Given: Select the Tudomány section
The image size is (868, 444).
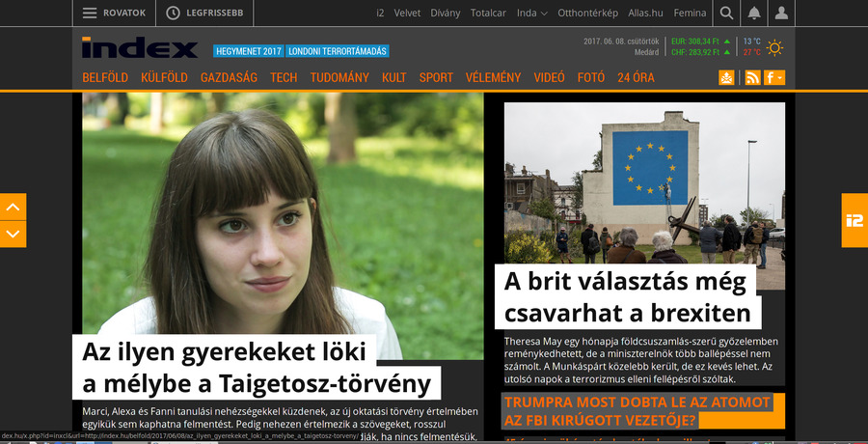Looking at the screenshot, I should [x=339, y=77].
